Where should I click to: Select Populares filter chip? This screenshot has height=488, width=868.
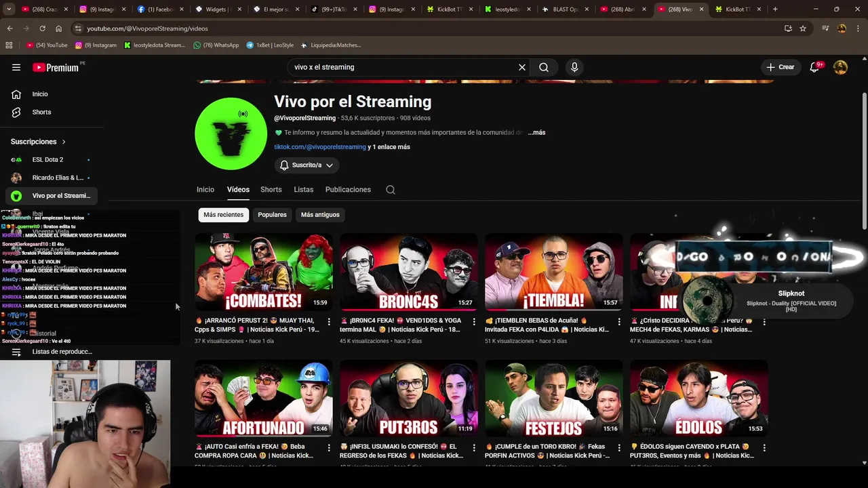coord(272,215)
